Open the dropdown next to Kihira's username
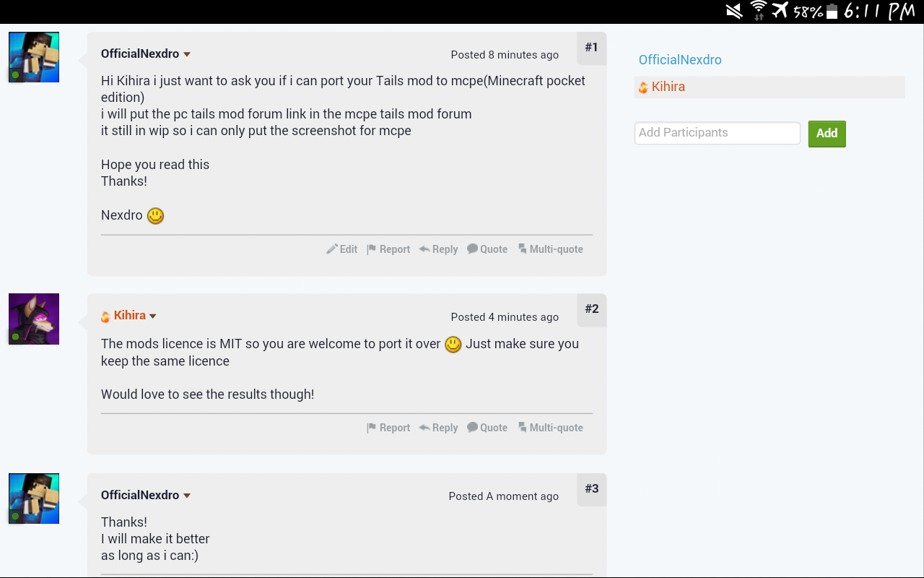Viewport: 924px width, 578px height. click(153, 316)
